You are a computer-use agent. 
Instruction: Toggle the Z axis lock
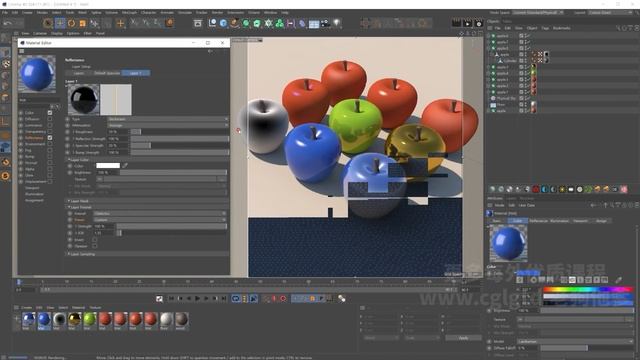point(157,23)
